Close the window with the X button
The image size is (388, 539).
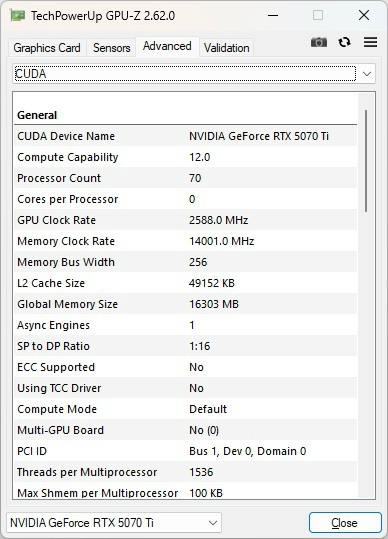pyautogui.click(x=364, y=15)
